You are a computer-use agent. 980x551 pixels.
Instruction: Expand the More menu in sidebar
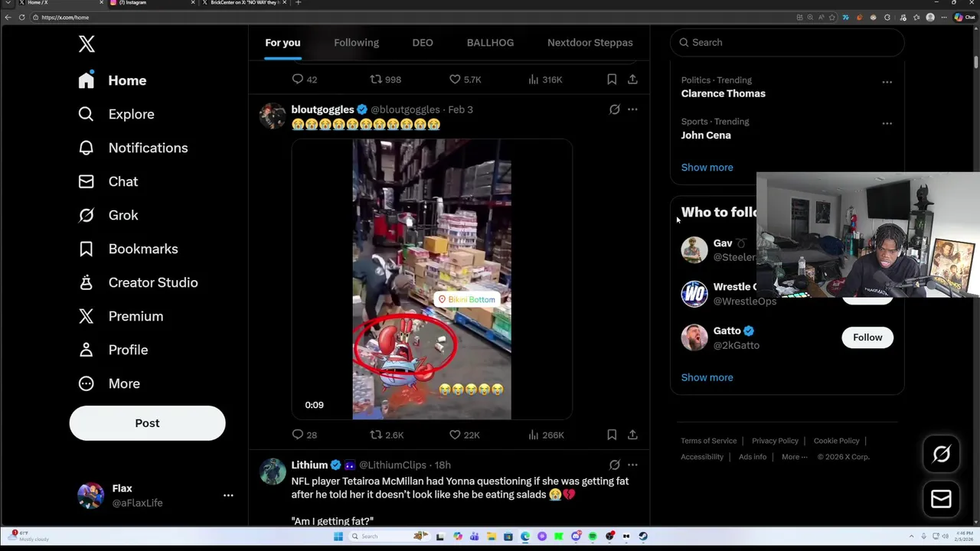109,383
